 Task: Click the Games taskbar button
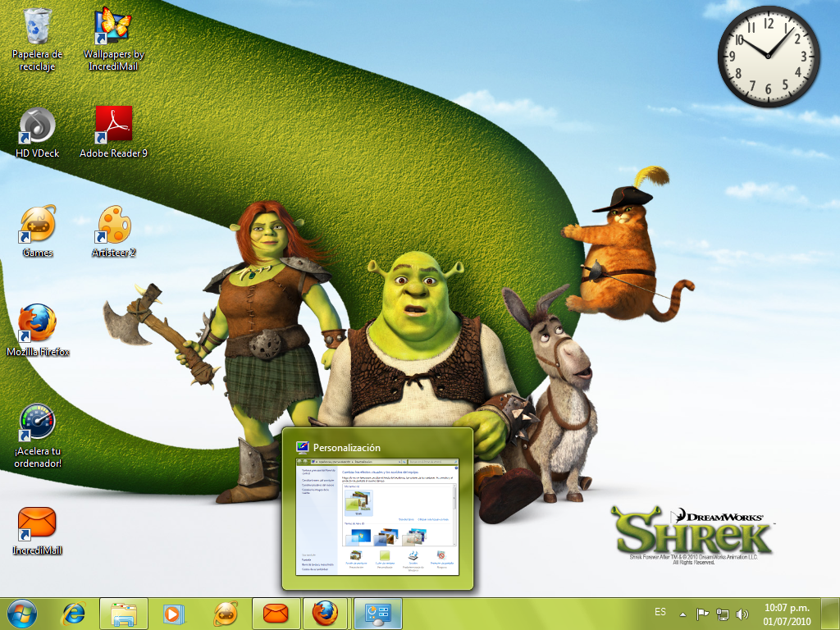(x=226, y=614)
